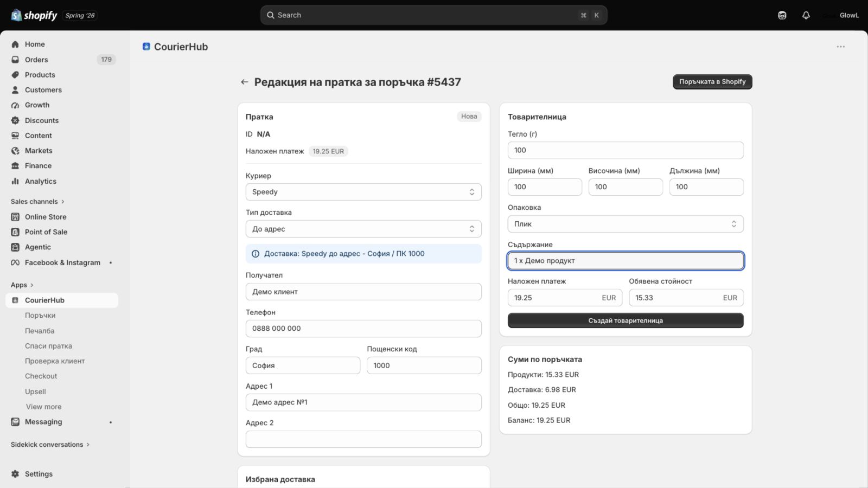The height and width of the screenshot is (488, 868).
Task: Click the Дължина (мм) field
Action: [x=706, y=187]
